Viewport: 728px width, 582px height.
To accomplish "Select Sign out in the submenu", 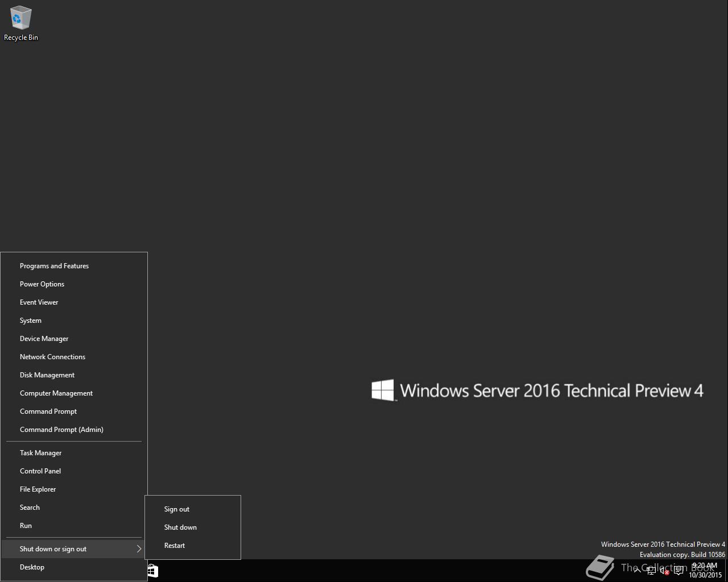I will (x=193, y=509).
